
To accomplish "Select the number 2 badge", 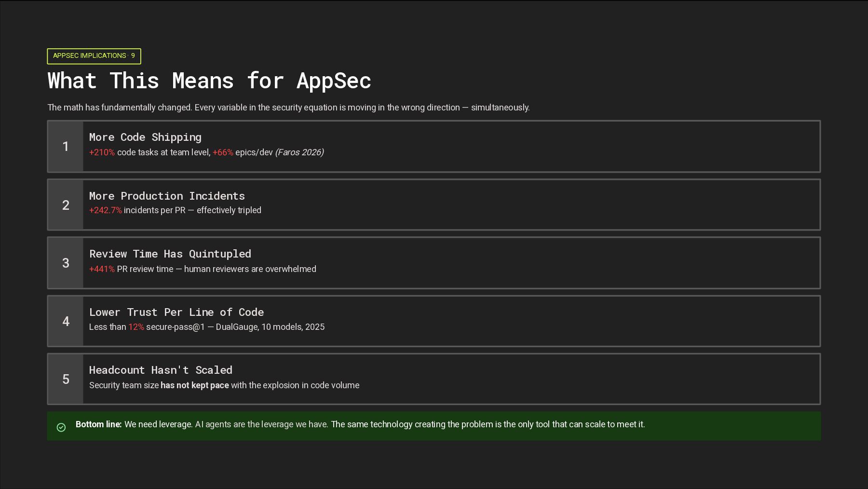I will [66, 205].
